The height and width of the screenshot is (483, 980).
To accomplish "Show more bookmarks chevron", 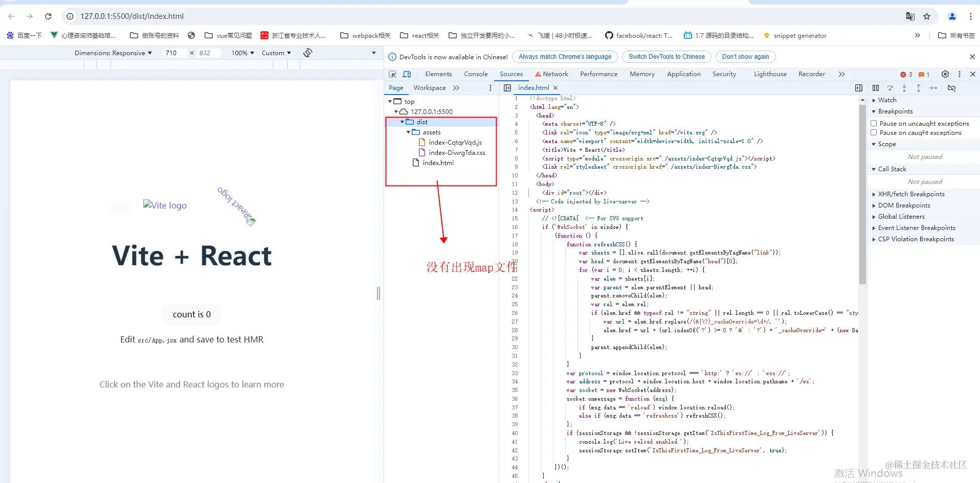I will click(918, 35).
